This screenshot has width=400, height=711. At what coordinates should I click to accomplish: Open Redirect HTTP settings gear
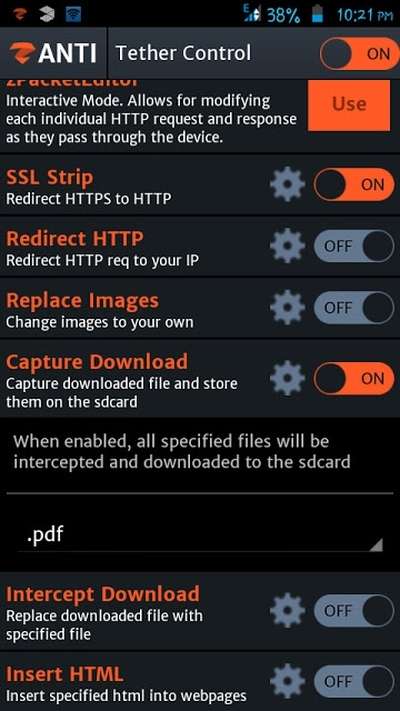click(288, 246)
